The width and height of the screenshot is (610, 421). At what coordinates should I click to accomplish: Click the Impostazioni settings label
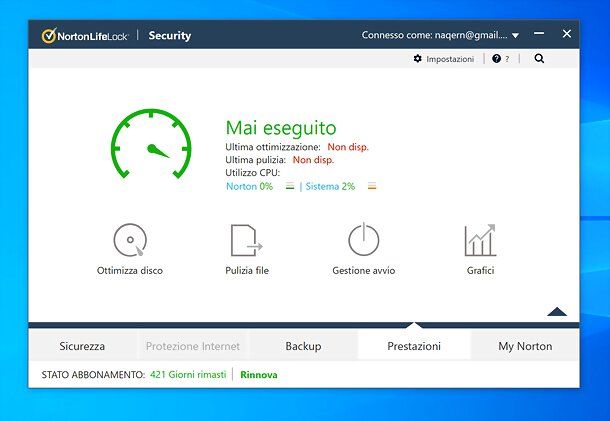[x=450, y=59]
